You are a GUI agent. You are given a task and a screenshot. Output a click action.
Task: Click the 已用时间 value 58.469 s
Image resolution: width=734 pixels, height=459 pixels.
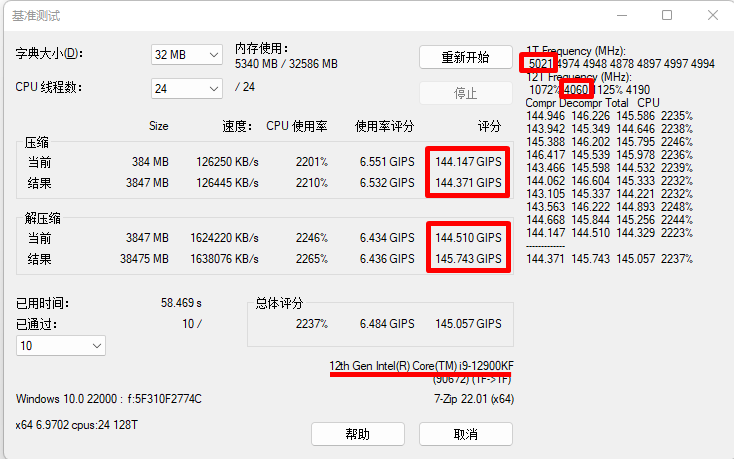click(181, 302)
